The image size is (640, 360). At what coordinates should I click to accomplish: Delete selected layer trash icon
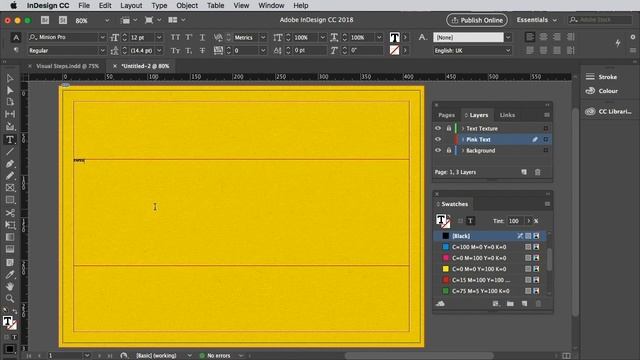click(538, 172)
